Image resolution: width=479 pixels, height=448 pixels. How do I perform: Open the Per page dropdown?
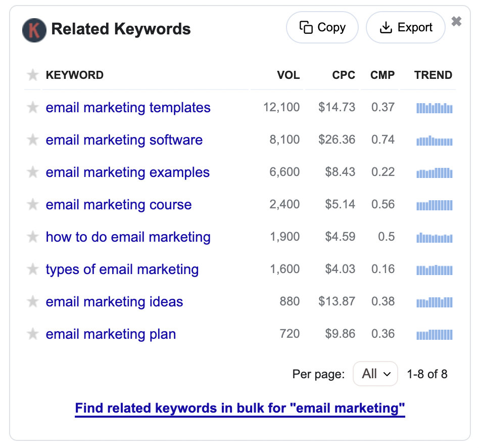click(x=375, y=374)
